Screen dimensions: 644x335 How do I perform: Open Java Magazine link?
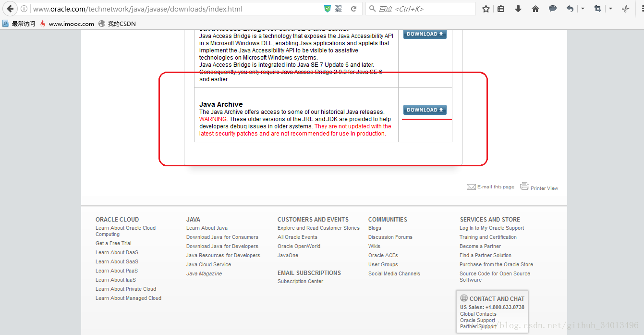point(204,274)
